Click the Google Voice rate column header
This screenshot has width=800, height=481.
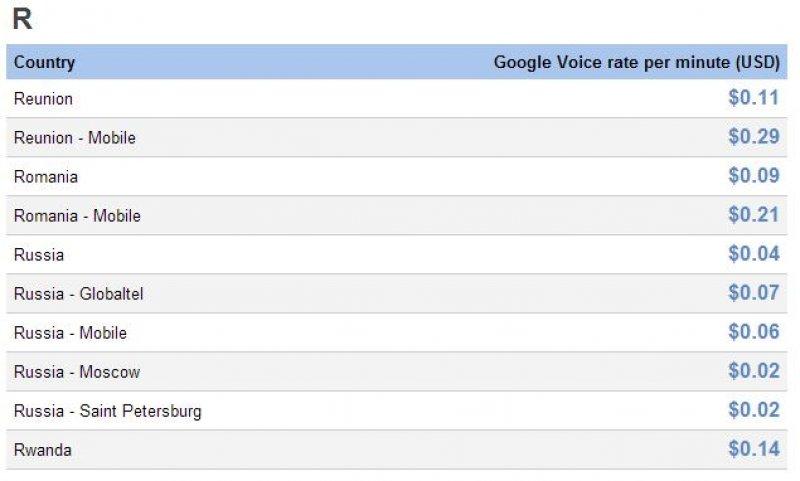click(x=636, y=62)
